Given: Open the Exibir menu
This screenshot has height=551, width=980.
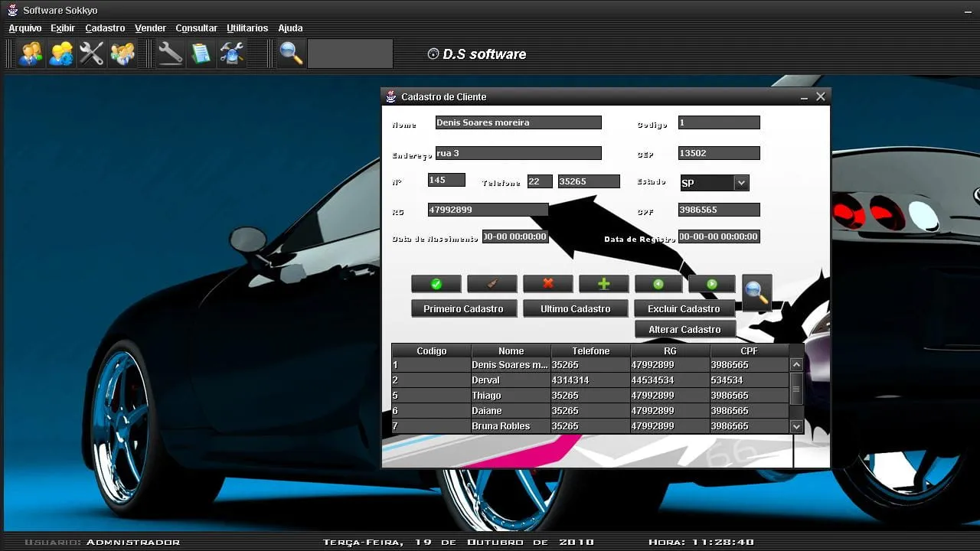Looking at the screenshot, I should click(x=63, y=28).
